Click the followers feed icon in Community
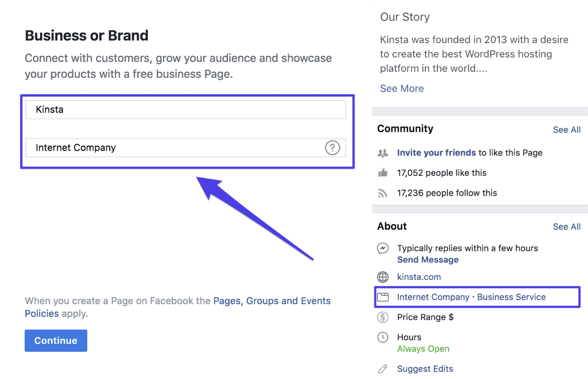 [382, 193]
